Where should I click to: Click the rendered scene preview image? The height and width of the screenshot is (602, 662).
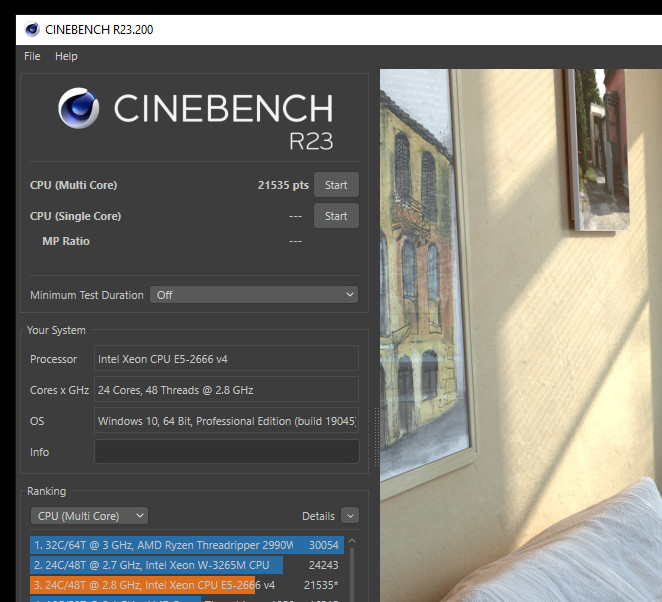click(x=521, y=335)
